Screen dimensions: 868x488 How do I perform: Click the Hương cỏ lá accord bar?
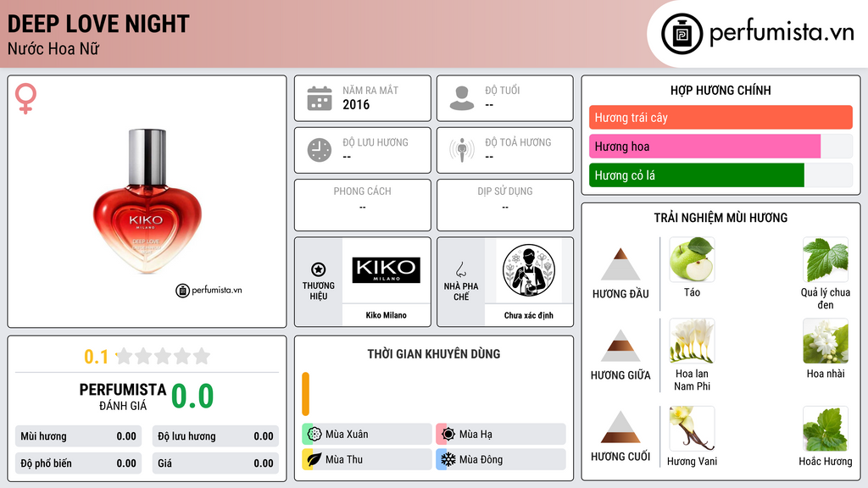(x=721, y=175)
